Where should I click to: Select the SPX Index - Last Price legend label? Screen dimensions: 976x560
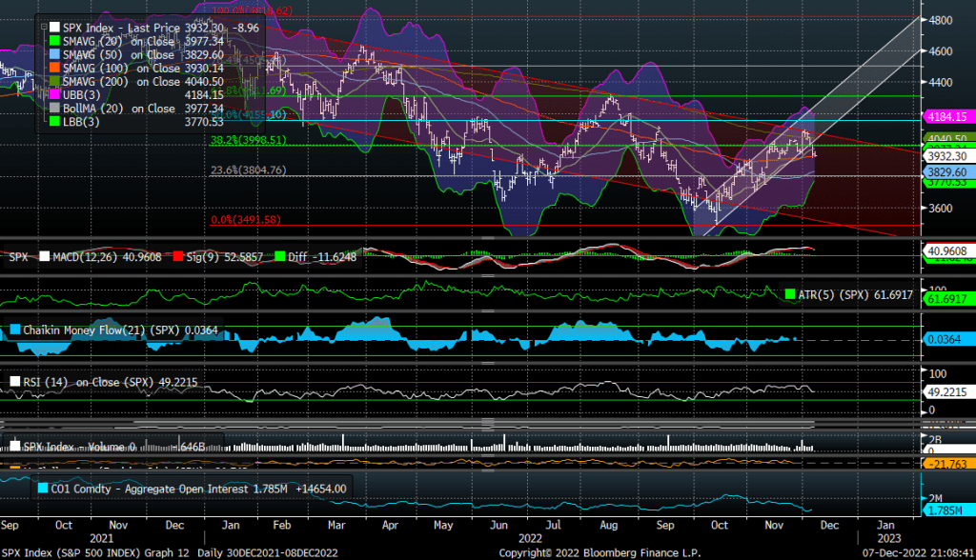tap(121, 28)
